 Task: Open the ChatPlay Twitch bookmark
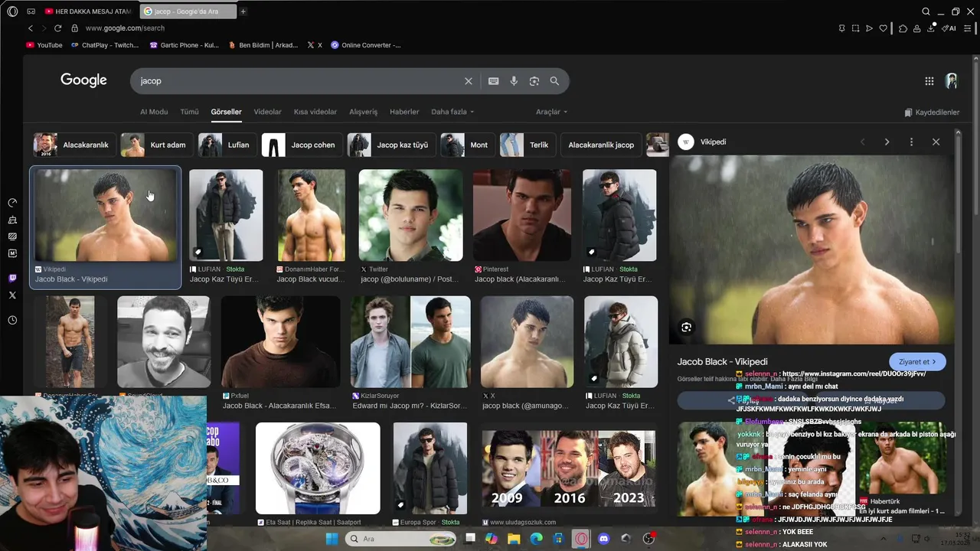pyautogui.click(x=105, y=45)
